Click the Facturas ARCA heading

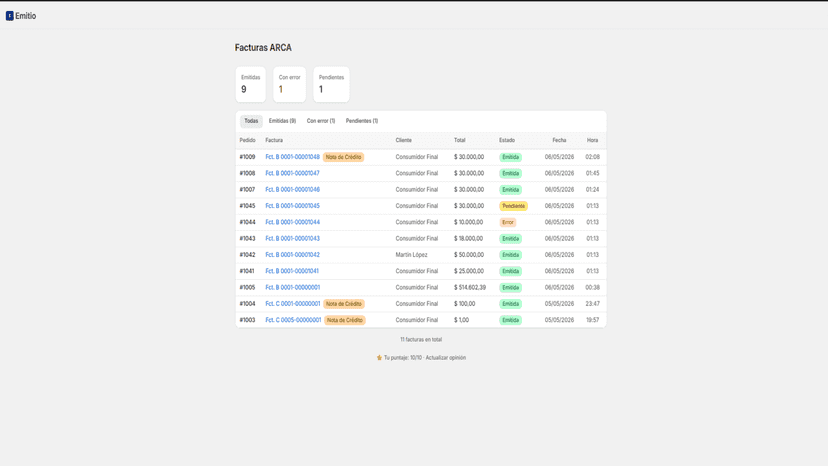(263, 48)
